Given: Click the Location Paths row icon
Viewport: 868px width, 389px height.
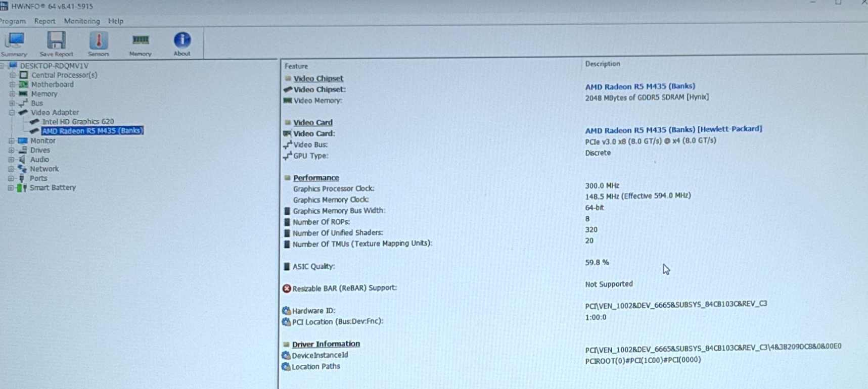Looking at the screenshot, I should [286, 366].
